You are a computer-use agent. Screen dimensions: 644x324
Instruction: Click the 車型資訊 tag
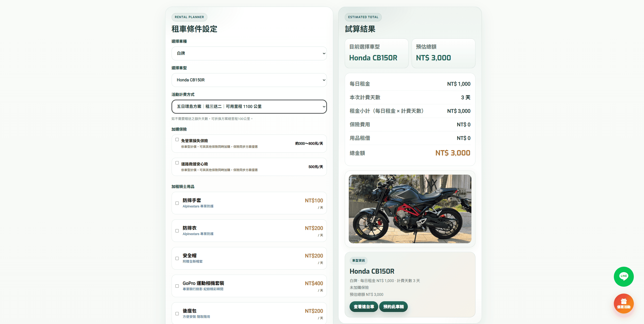pos(359,261)
